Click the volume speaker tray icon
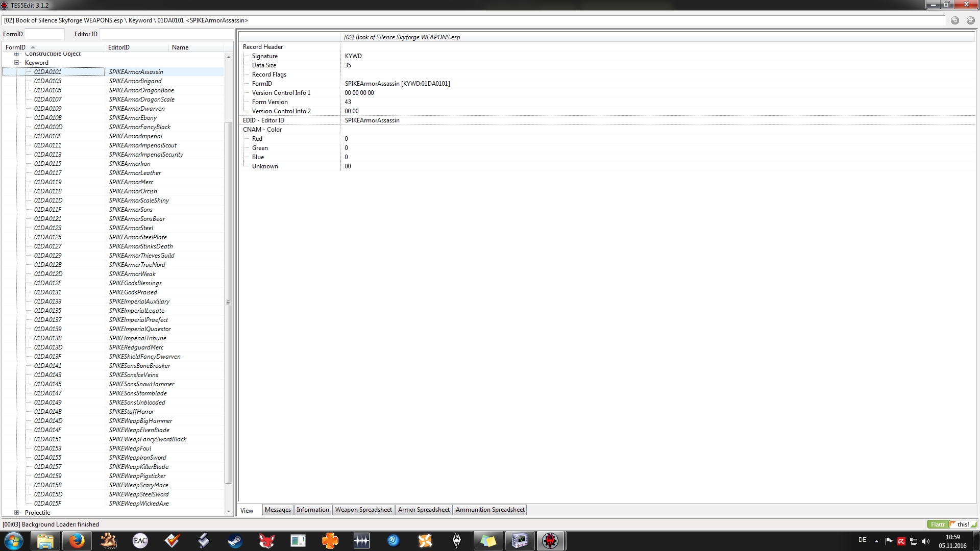 [926, 541]
